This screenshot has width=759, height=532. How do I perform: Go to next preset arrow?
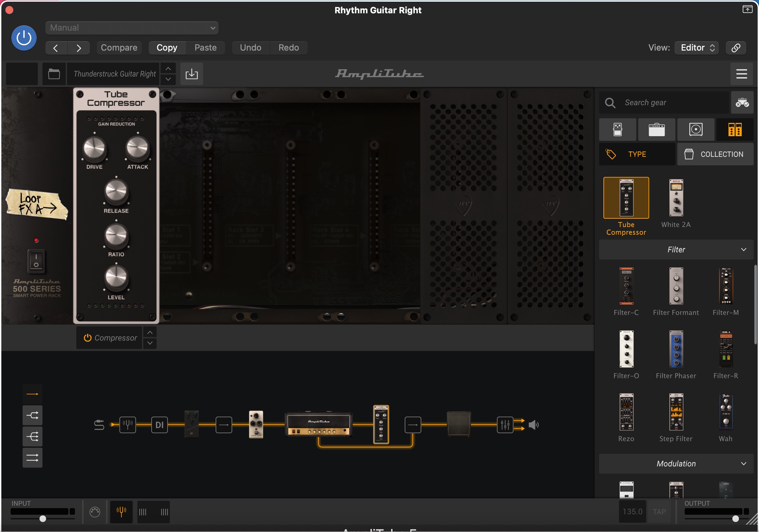click(79, 48)
